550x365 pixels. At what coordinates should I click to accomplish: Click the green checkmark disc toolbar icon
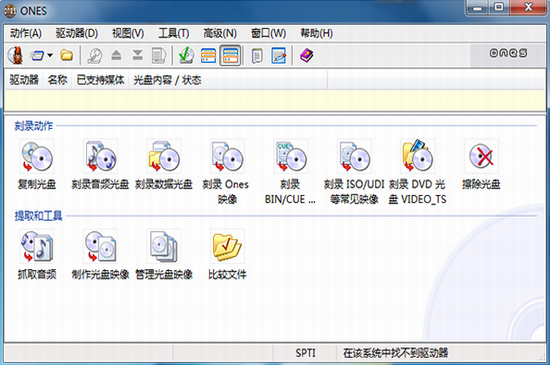point(187,55)
